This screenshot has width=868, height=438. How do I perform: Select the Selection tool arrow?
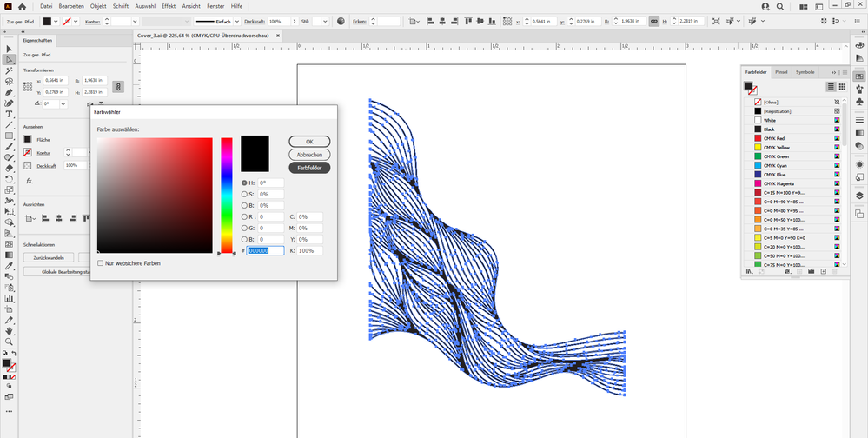(x=9, y=49)
